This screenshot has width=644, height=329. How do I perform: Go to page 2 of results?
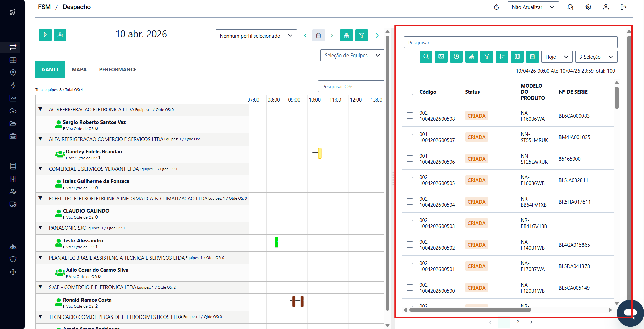[x=517, y=322]
